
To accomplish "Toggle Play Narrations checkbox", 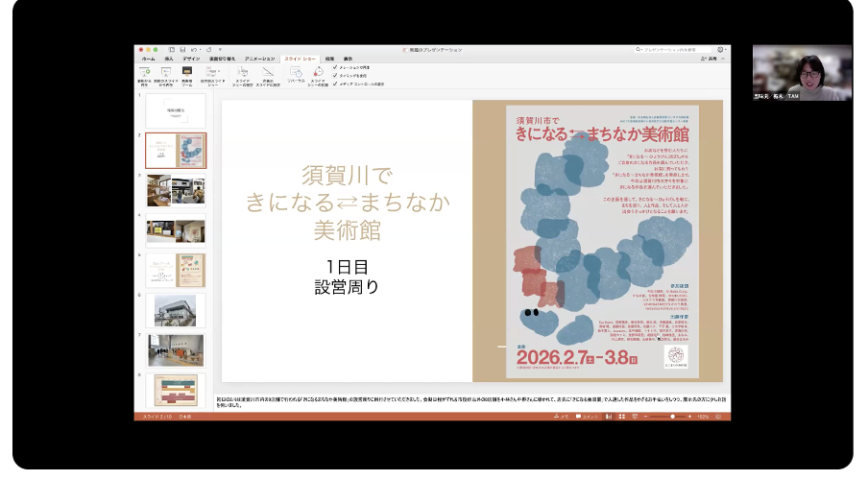I will (335, 67).
